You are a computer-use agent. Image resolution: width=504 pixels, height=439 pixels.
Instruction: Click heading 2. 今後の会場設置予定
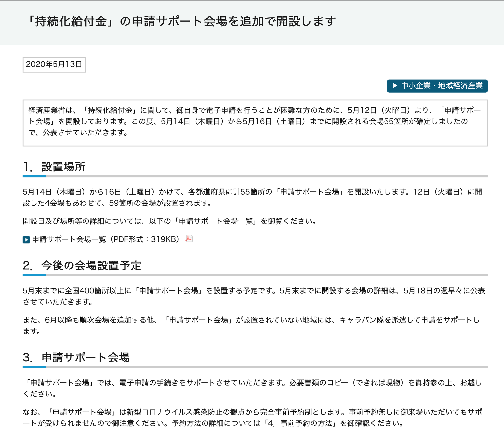click(82, 266)
